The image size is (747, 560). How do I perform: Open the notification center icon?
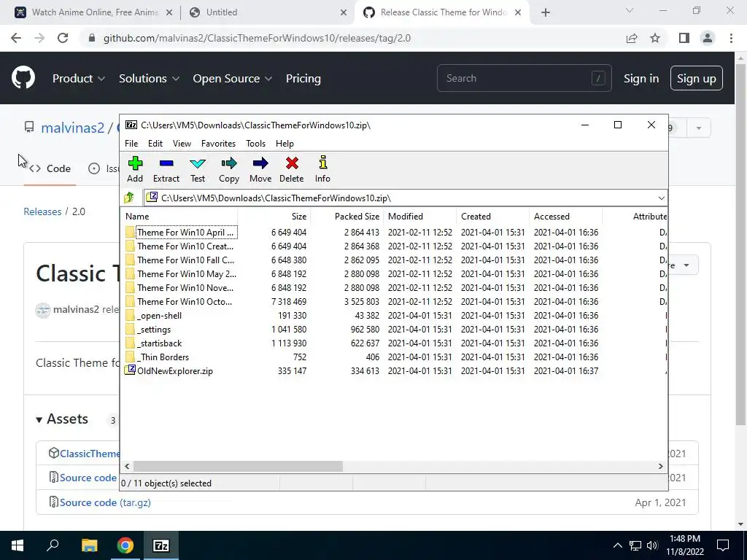pyautogui.click(x=723, y=545)
